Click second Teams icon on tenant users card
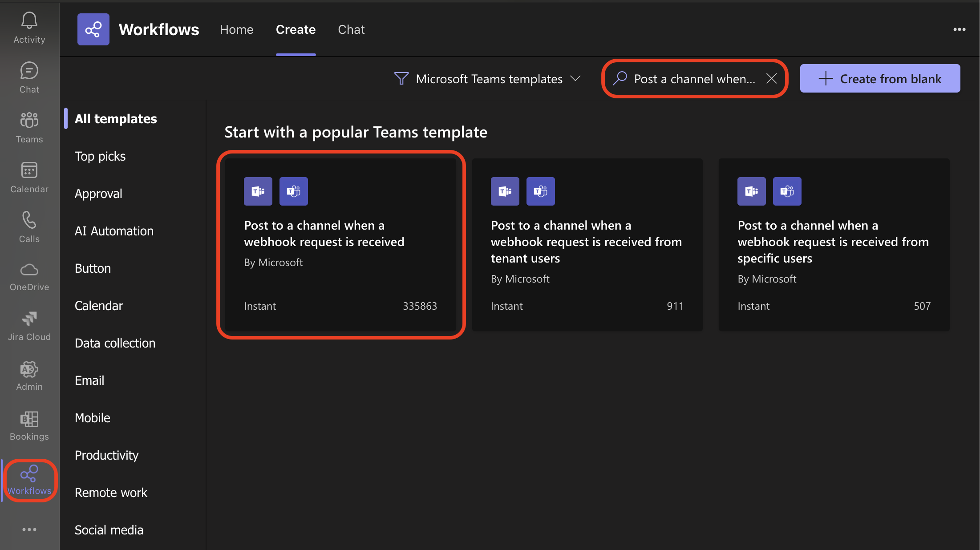Screen dimensions: 980x550 point(541,191)
